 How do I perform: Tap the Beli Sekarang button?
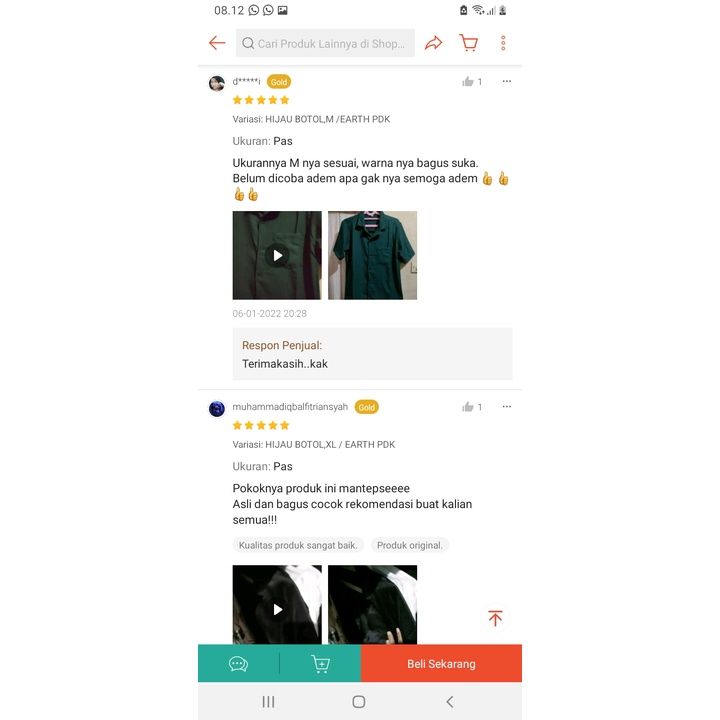tap(441, 664)
